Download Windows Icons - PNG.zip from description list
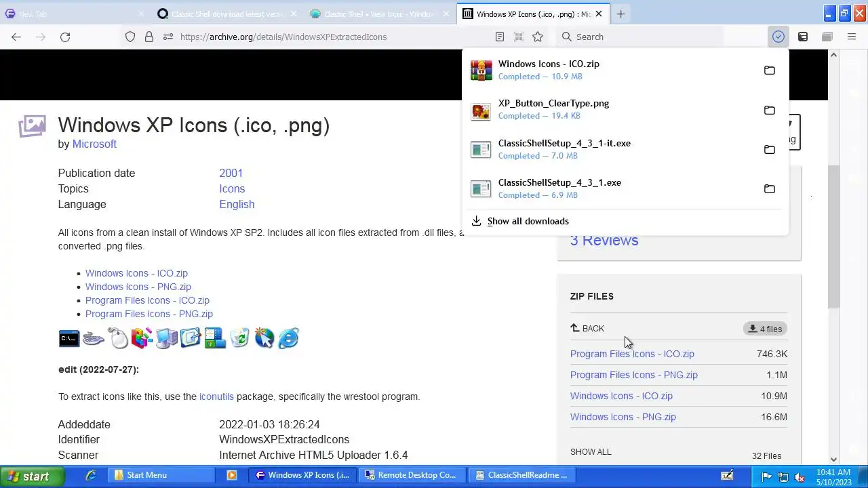 point(138,287)
